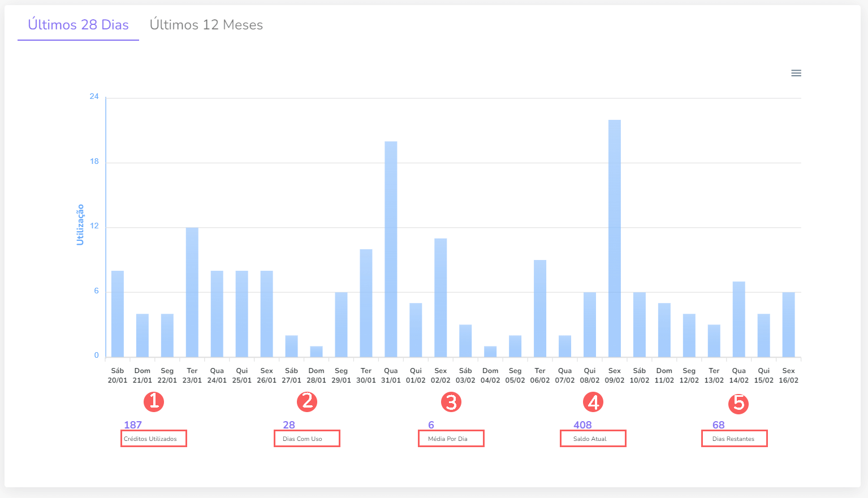Select the bar for Seg 12/02
868x498 pixels.
[689, 335]
